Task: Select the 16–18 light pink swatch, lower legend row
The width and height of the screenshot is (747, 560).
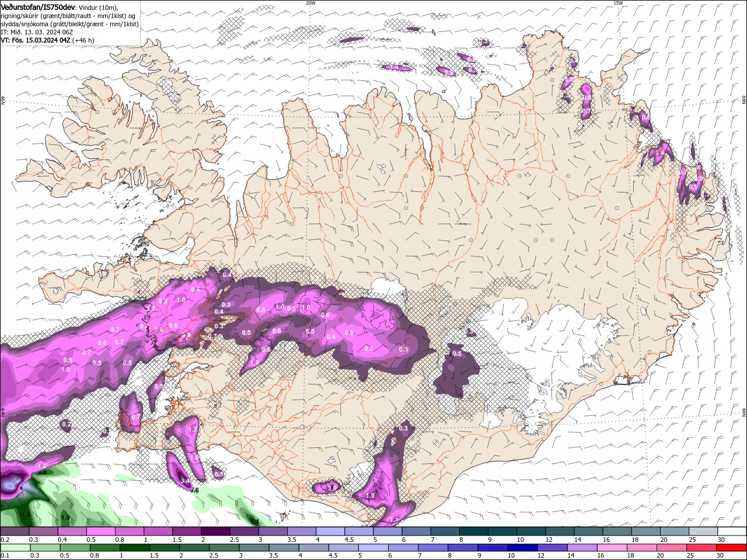Action: (x=612, y=548)
